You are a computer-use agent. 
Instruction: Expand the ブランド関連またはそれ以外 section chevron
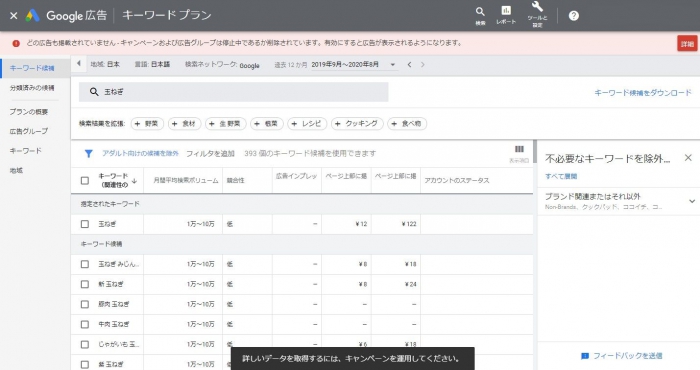[692, 201]
